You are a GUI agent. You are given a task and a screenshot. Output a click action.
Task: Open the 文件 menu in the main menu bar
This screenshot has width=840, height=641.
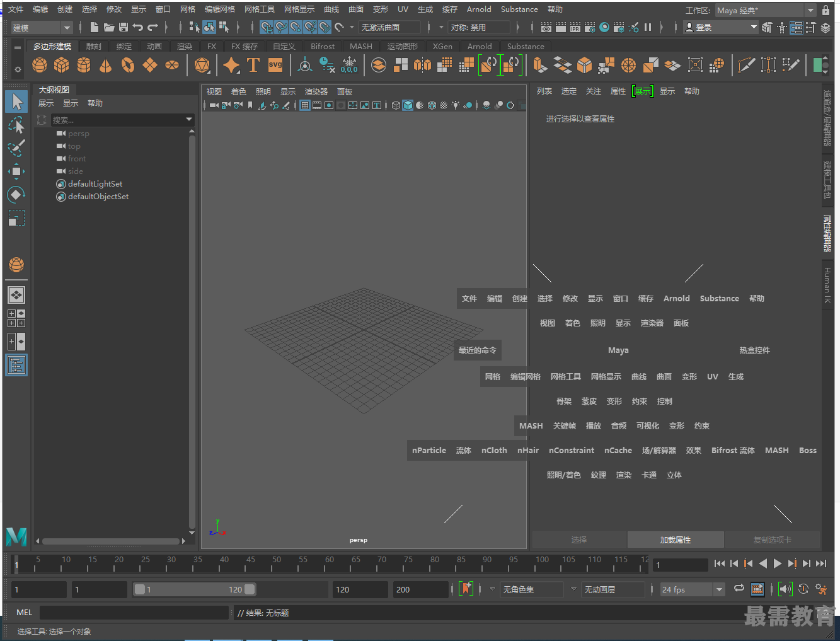pos(16,9)
